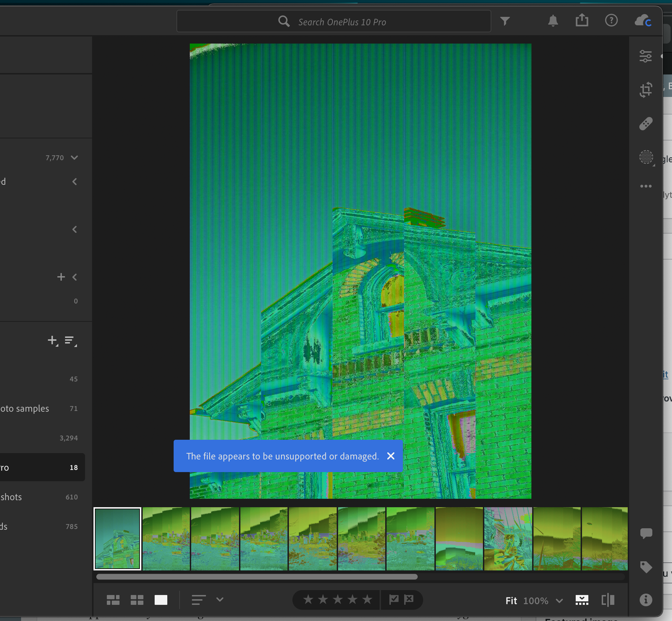Click the Fit zoom button
This screenshot has width=672, height=621.
click(x=511, y=601)
